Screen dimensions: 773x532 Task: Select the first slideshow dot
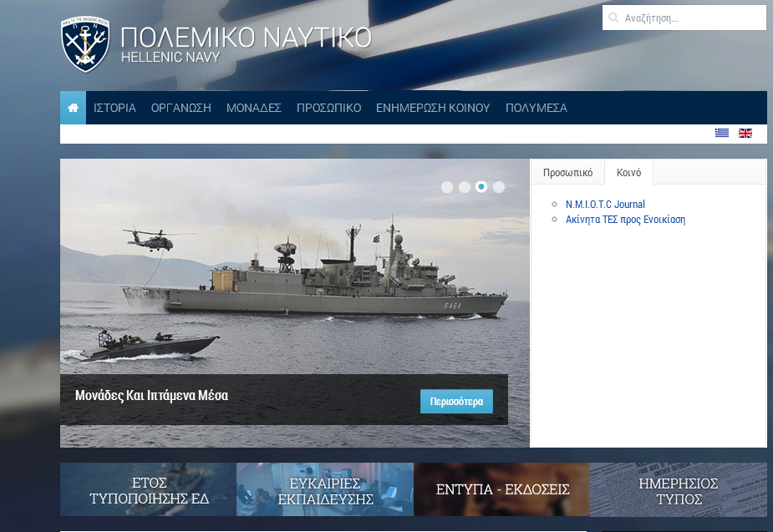(447, 187)
